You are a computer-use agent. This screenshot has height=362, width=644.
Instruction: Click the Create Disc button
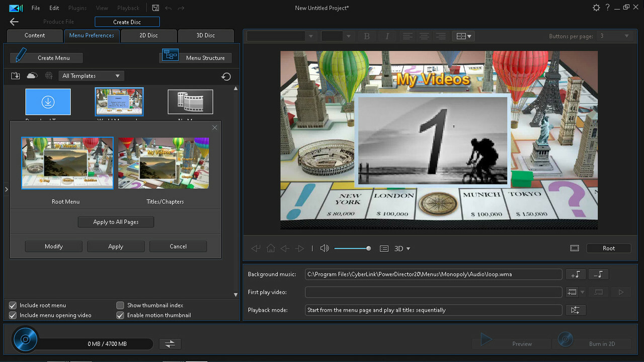127,22
